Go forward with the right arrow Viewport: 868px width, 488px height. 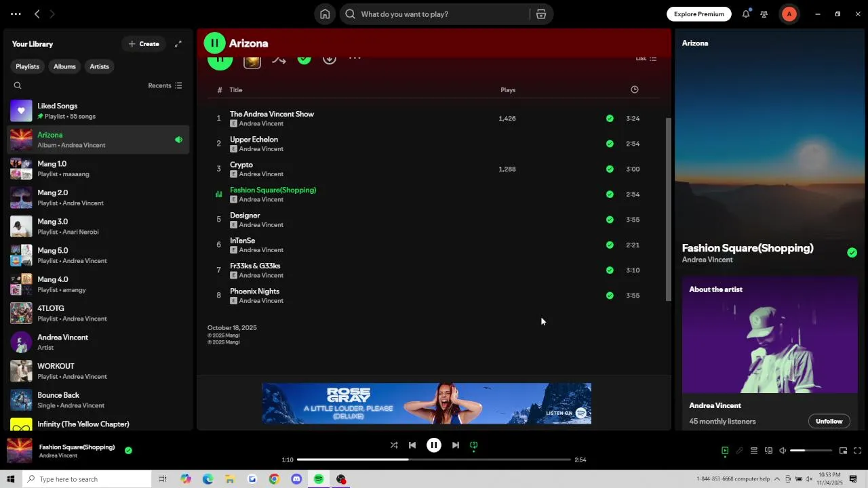pyautogui.click(x=52, y=14)
